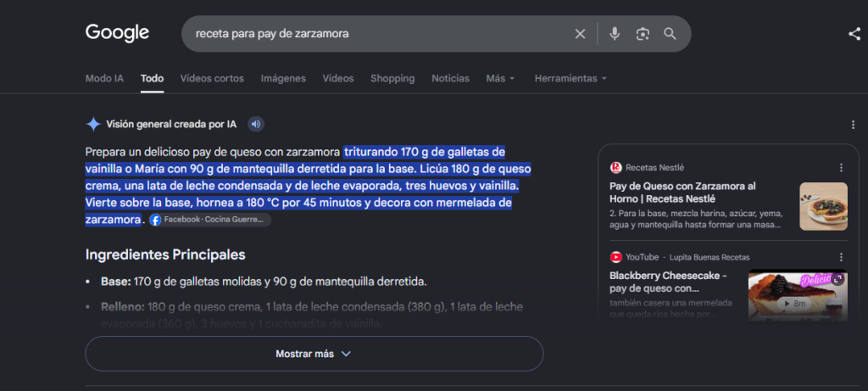Open the Vídeos cortos tab
This screenshot has width=868, height=391.
tap(212, 79)
